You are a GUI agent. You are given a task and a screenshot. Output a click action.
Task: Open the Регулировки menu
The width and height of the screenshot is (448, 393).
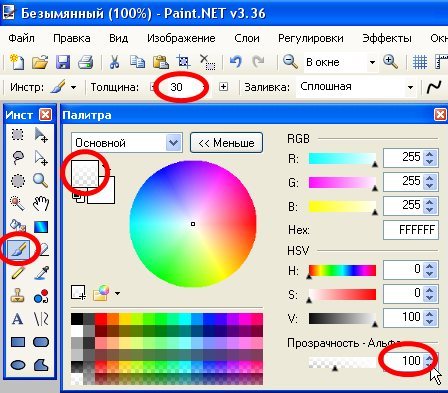pos(311,39)
